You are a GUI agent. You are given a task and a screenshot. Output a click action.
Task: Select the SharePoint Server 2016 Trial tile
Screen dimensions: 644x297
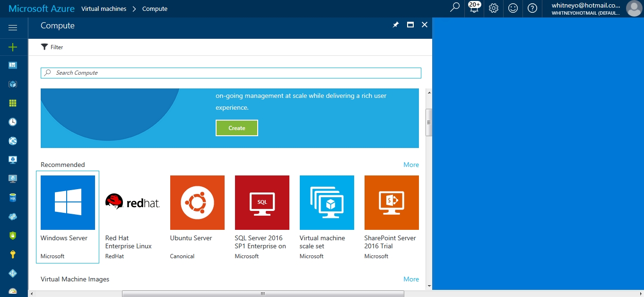(x=392, y=217)
